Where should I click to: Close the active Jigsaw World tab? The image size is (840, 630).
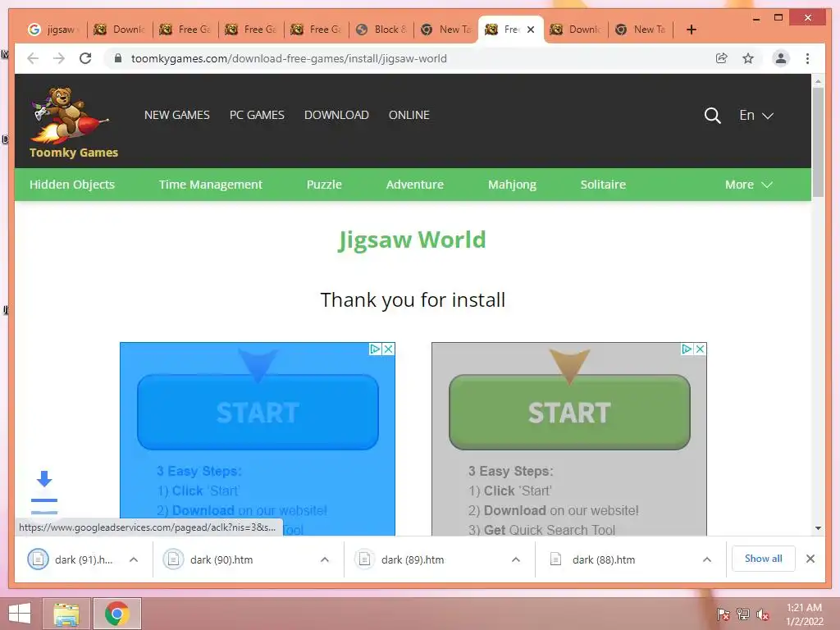click(531, 30)
